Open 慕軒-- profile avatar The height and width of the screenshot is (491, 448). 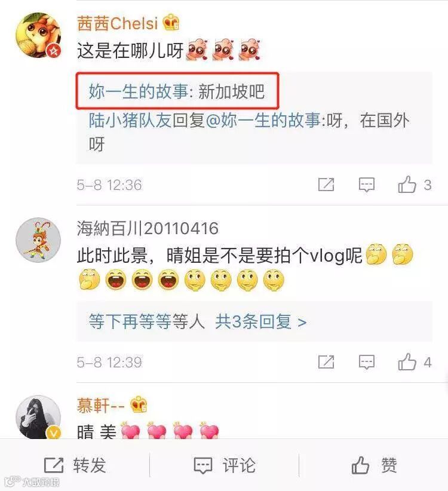(x=38, y=417)
